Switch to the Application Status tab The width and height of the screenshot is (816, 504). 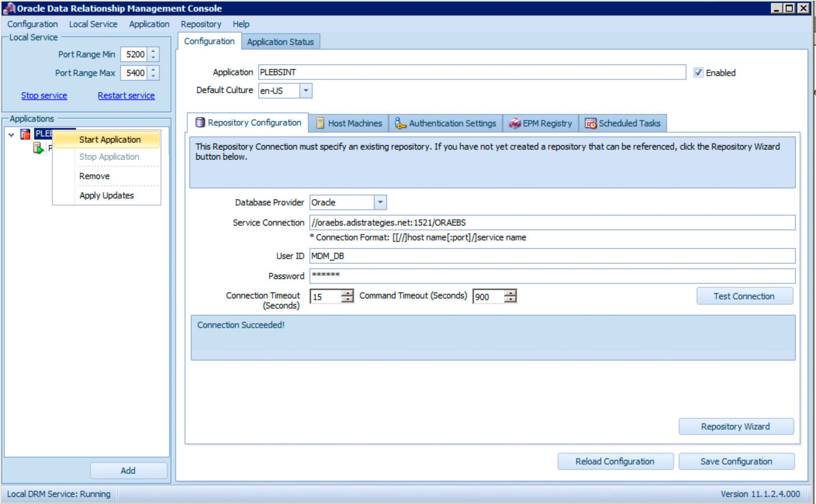click(280, 42)
